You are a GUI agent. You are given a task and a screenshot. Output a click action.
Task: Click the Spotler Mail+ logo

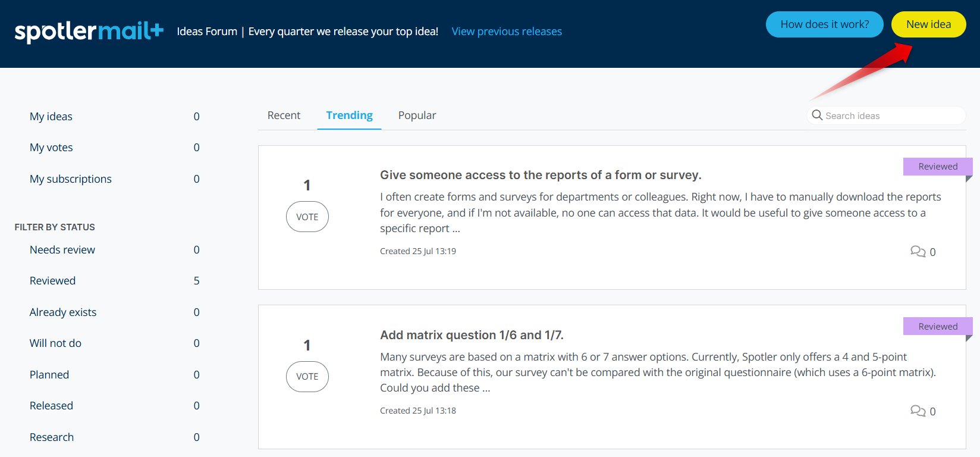tap(89, 32)
